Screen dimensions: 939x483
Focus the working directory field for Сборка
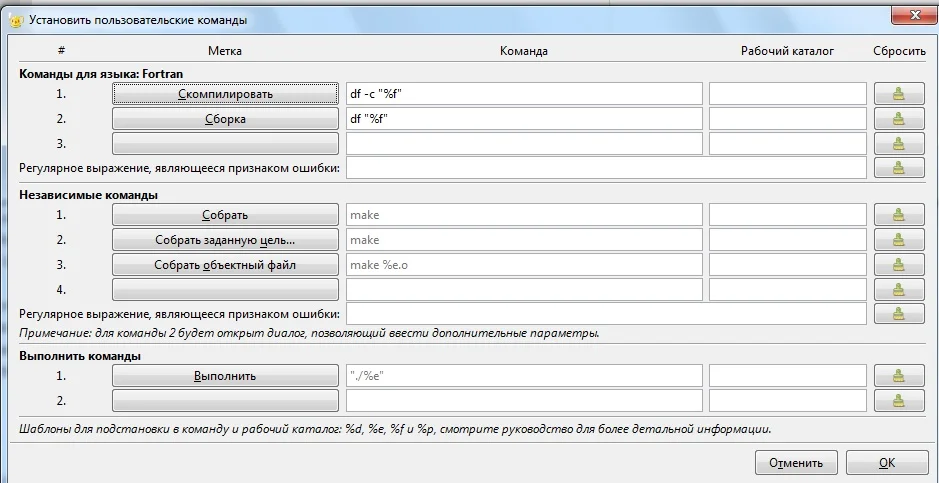click(x=787, y=119)
